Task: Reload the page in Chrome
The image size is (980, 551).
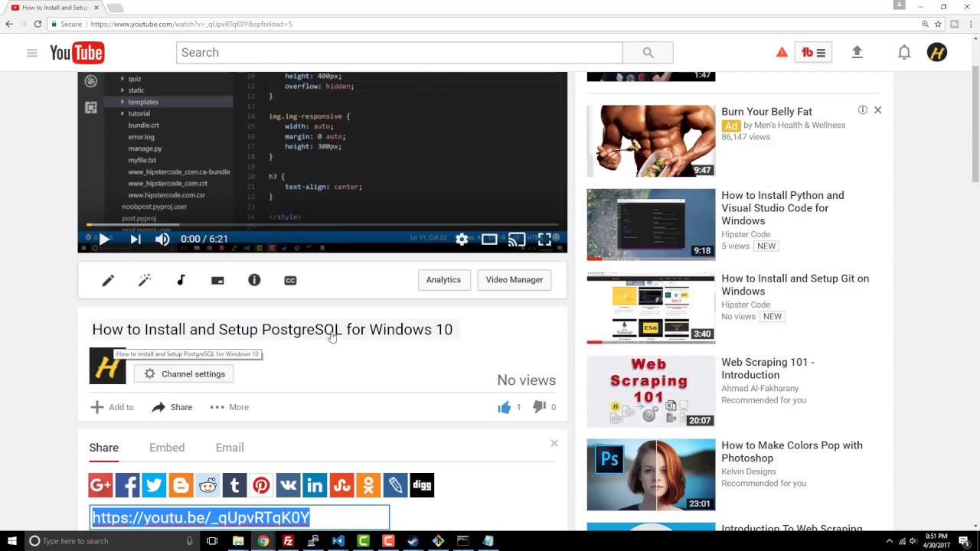Action: pyautogui.click(x=38, y=24)
